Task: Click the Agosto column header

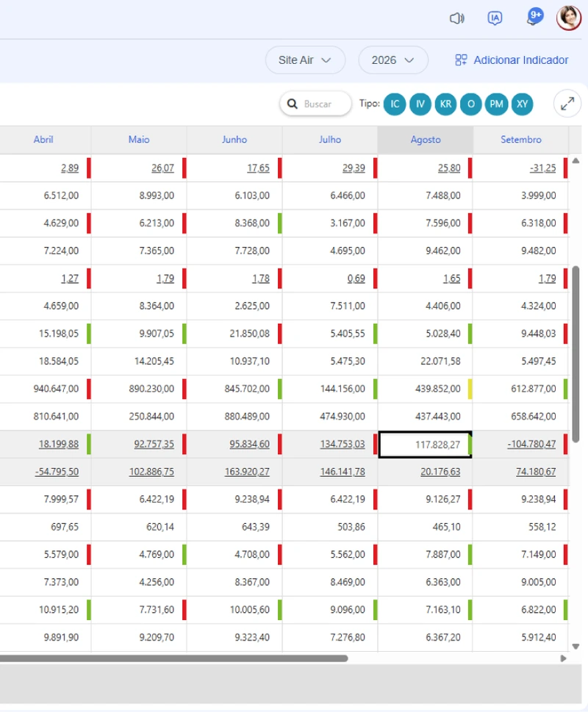Action: [x=426, y=140]
